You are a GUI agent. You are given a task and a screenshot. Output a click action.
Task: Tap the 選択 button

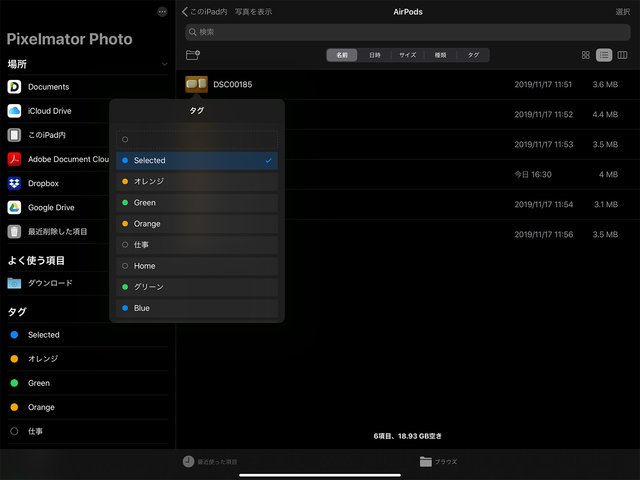[622, 12]
